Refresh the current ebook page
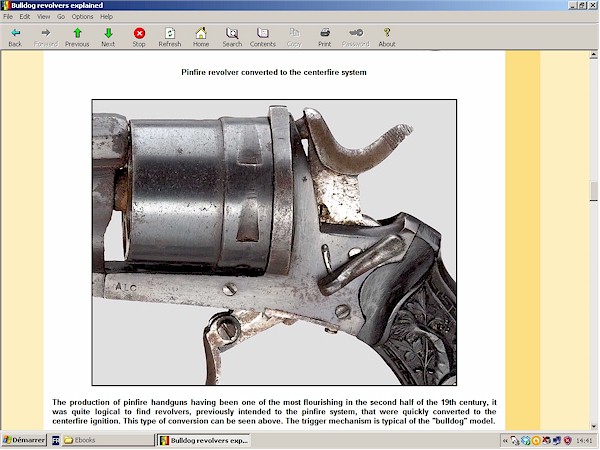The height and width of the screenshot is (450, 600). click(170, 38)
